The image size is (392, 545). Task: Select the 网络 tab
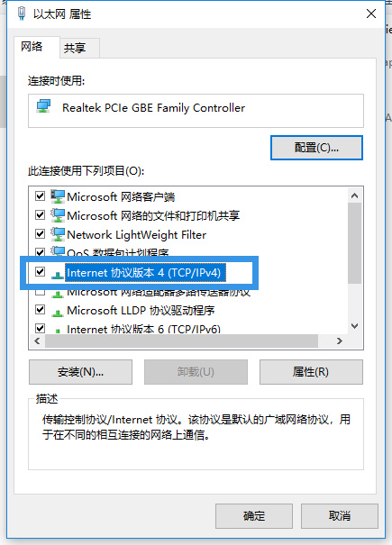(32, 46)
